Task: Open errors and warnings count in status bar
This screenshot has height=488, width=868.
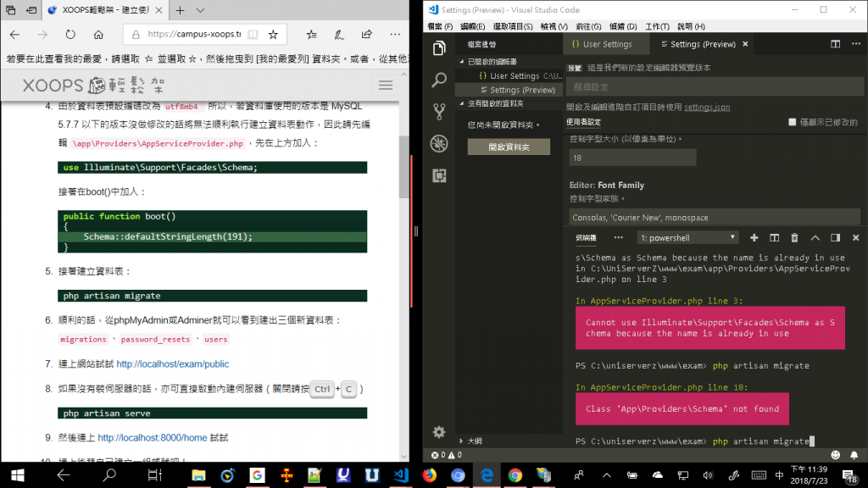Action: click(446, 455)
